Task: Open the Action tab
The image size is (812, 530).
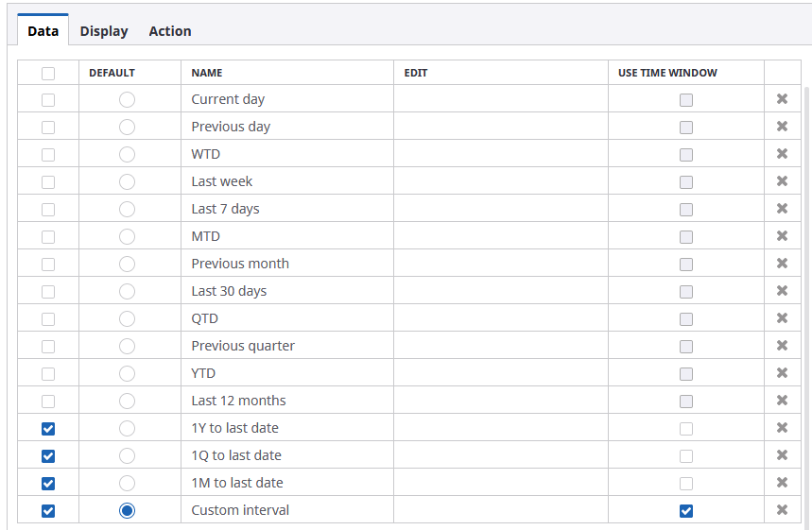Action: tap(170, 31)
